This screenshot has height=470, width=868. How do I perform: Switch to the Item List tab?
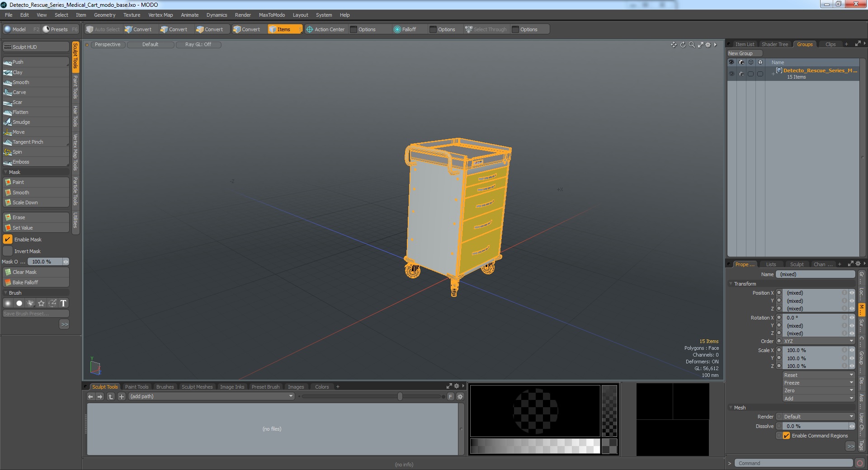tap(745, 44)
